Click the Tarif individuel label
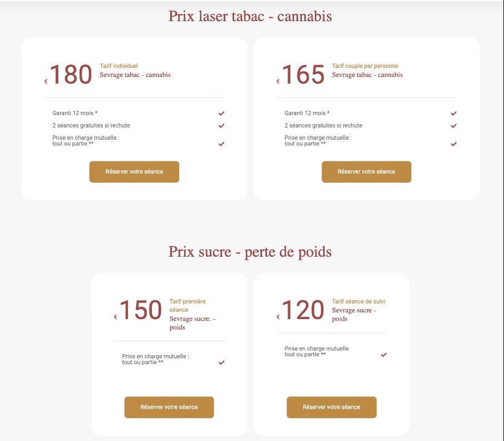504x441 pixels. point(118,66)
